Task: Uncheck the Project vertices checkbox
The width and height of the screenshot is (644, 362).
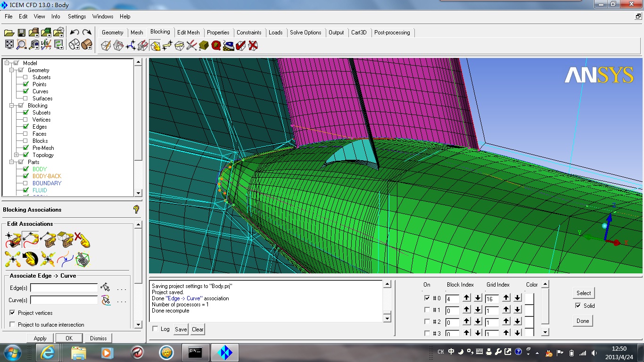Action: coord(12,313)
